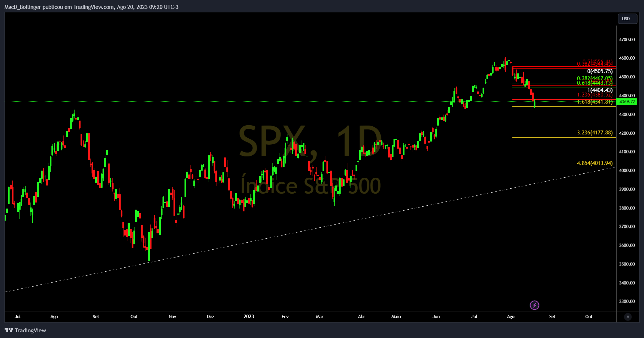Click the 4700.00 price axis label
Viewport: 644px width, 338px height.
627,39
